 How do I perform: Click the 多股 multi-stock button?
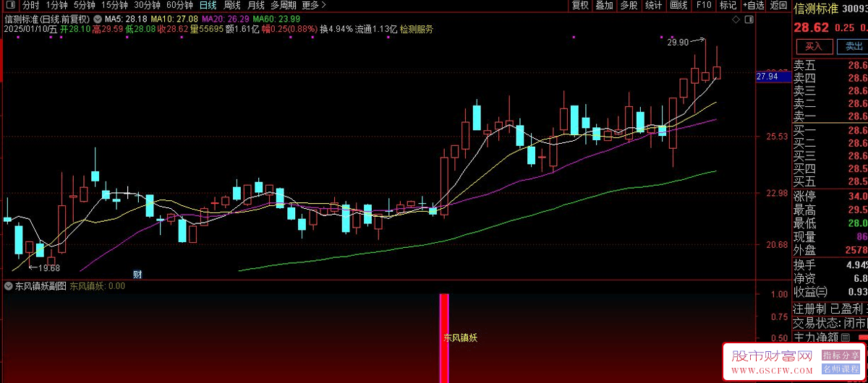click(x=629, y=5)
